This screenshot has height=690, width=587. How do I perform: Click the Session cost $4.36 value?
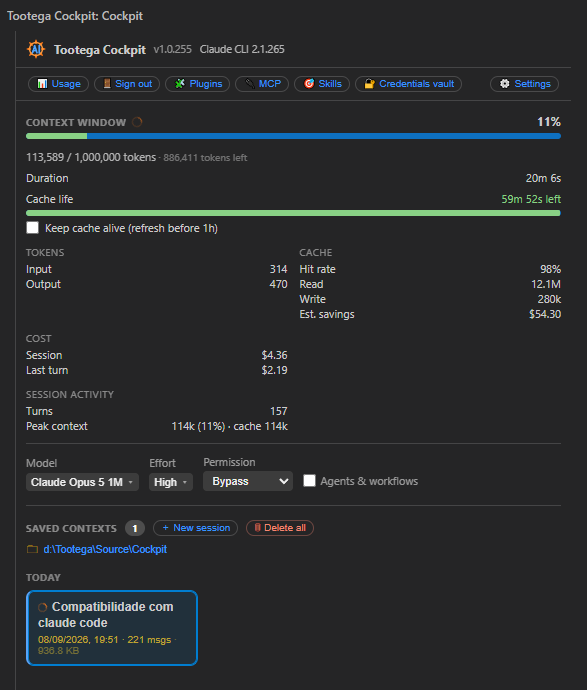(275, 355)
